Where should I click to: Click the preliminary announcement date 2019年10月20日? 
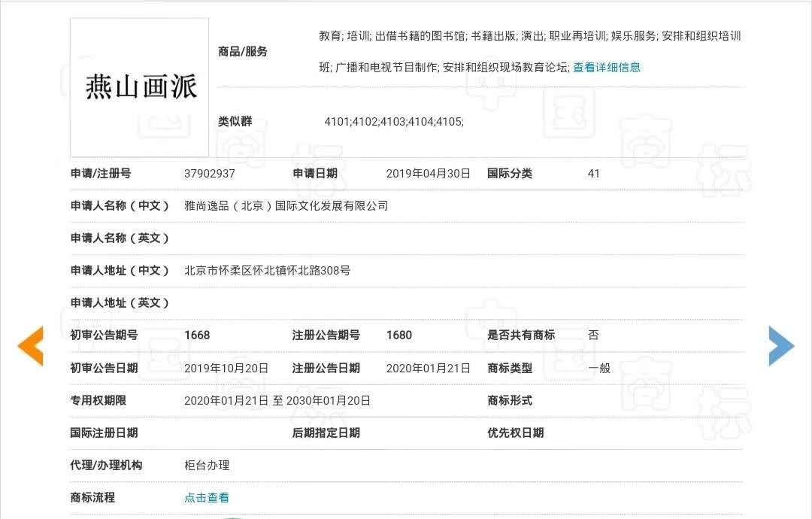(226, 368)
